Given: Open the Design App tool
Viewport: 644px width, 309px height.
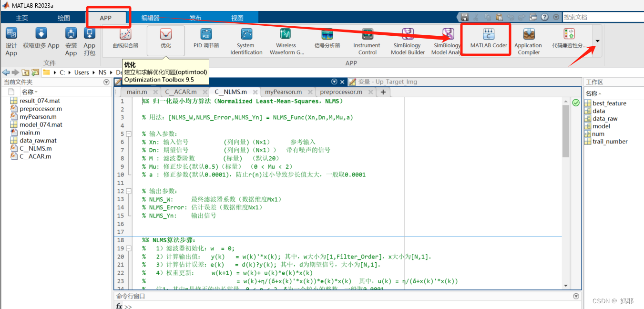Looking at the screenshot, I should pyautogui.click(x=11, y=41).
